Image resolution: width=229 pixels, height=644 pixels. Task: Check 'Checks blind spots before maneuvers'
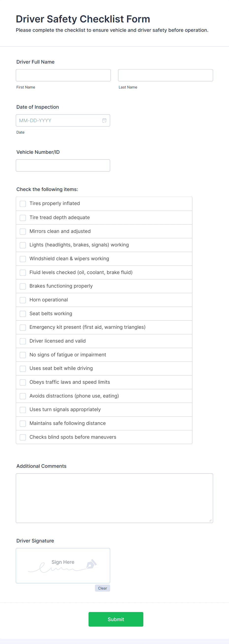tap(22, 437)
